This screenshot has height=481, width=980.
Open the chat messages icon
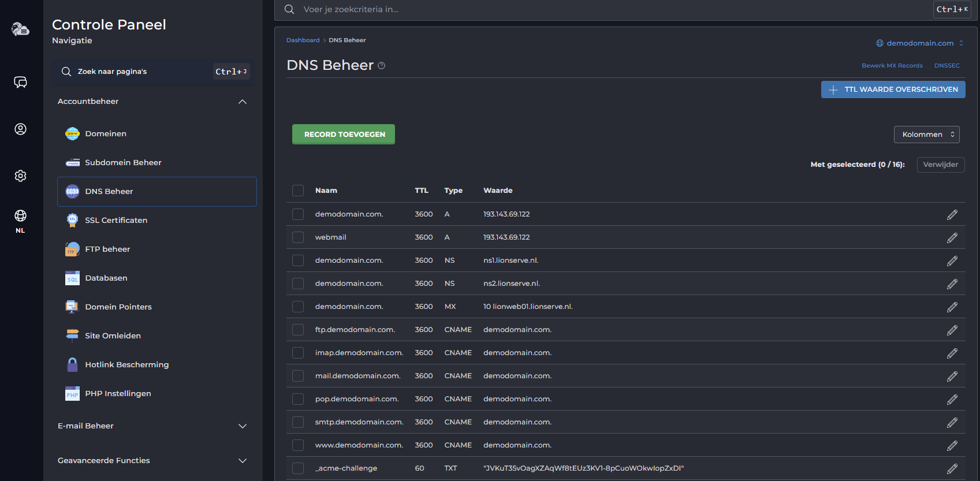pos(20,82)
